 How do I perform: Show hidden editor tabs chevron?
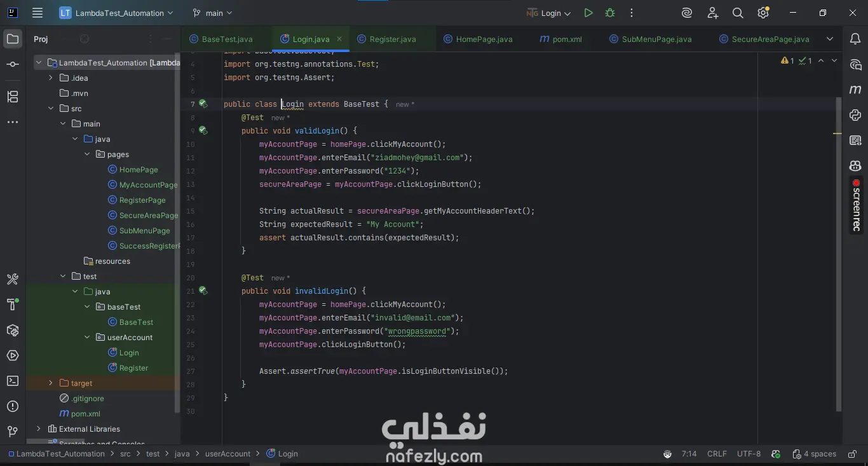click(830, 39)
